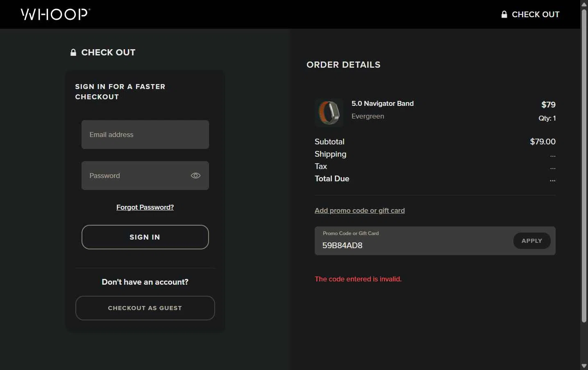The height and width of the screenshot is (370, 588).
Task: Click the 'ORDER DETAILS' heading
Action: (343, 65)
